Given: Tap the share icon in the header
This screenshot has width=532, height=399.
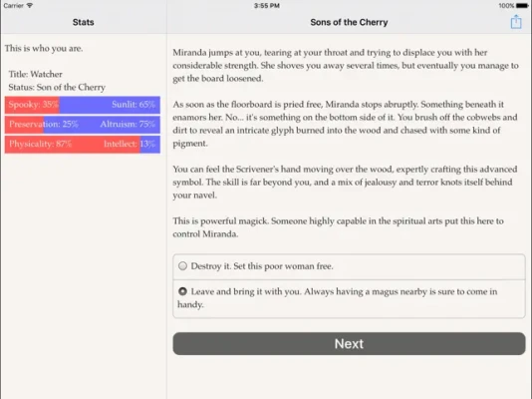Looking at the screenshot, I should 516,22.
